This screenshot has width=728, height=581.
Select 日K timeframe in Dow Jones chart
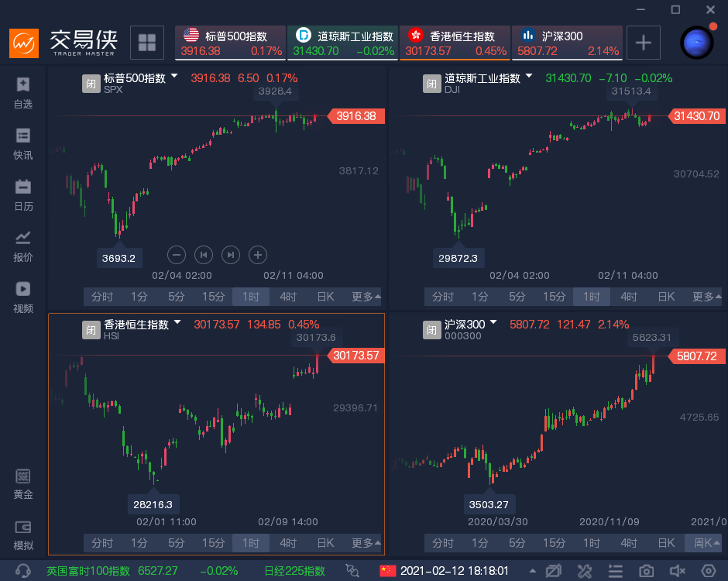click(666, 296)
